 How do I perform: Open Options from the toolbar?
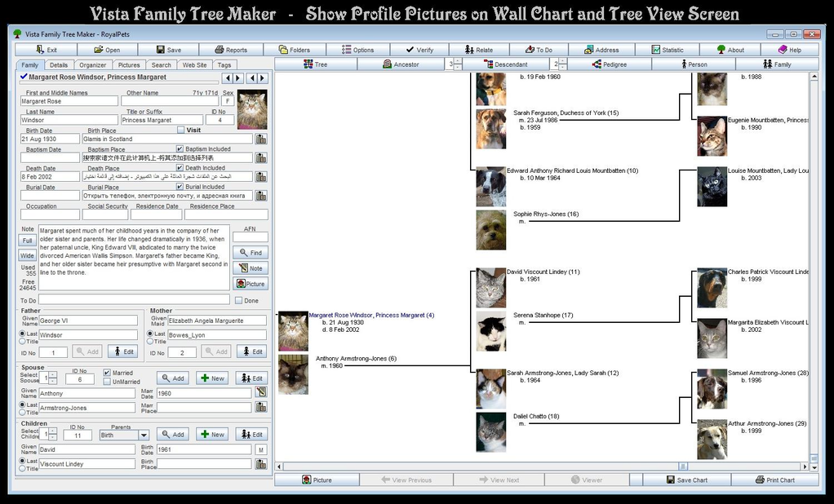[358, 50]
